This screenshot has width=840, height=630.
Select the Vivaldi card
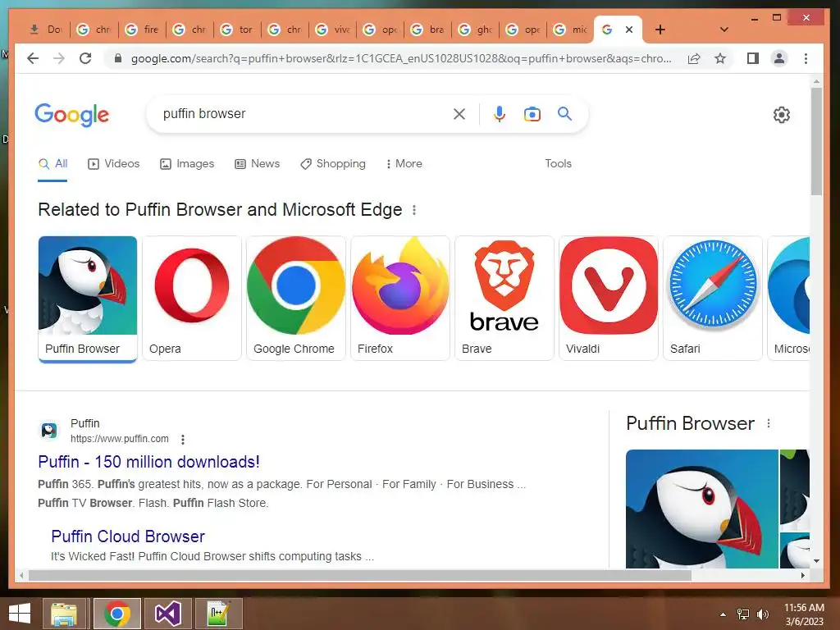(x=609, y=299)
